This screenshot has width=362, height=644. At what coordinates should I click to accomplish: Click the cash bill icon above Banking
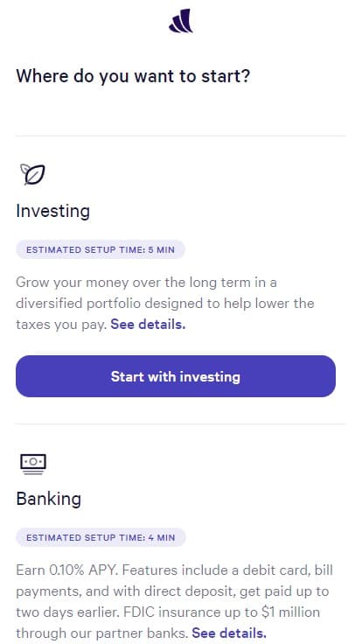[33, 464]
